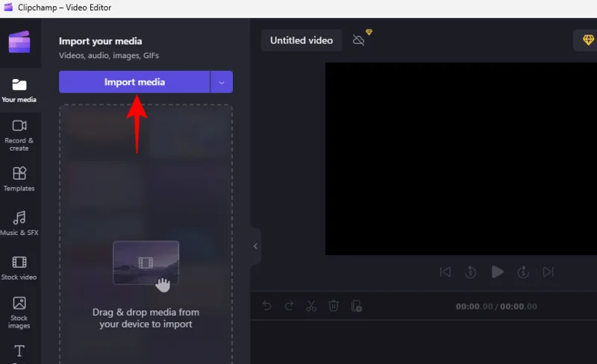Click the Clipchamp icon in the title bar
Screen dimensions: 597x364
8,7
